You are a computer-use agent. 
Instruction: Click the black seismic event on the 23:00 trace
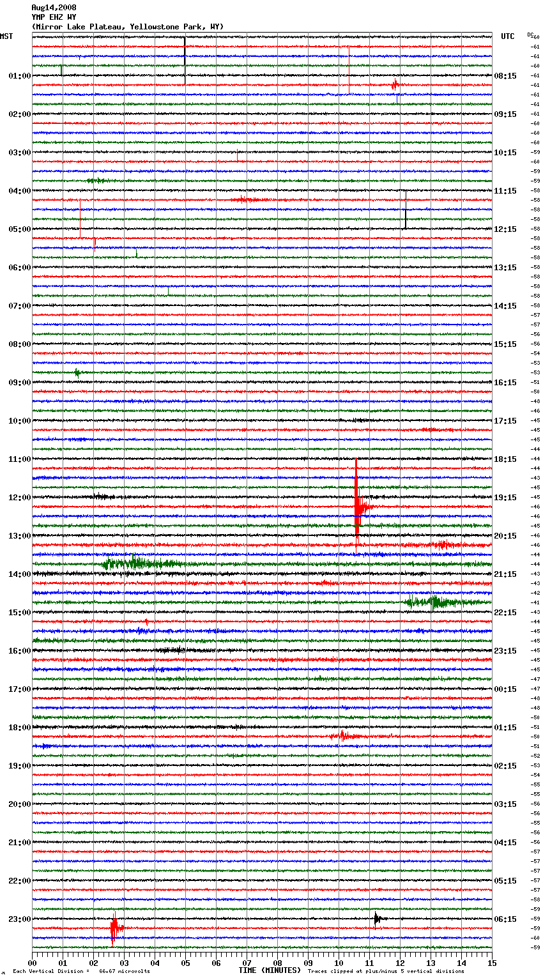point(378,919)
